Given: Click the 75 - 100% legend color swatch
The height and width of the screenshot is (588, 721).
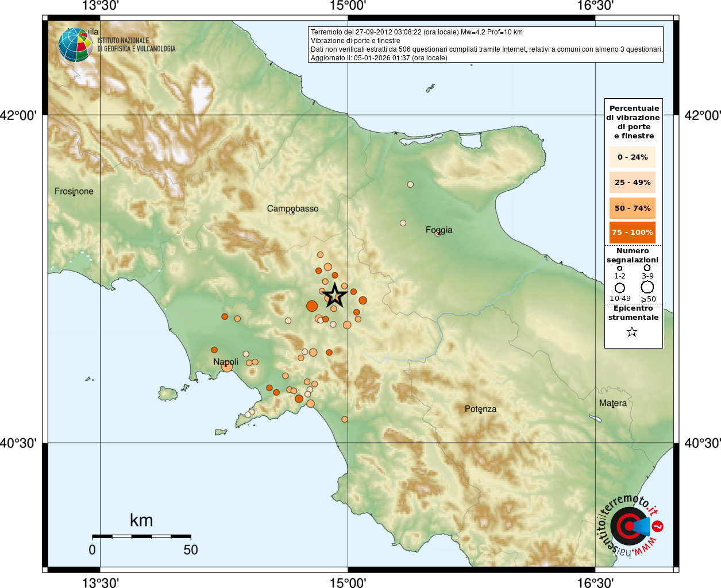Looking at the screenshot, I should pyautogui.click(x=633, y=233).
